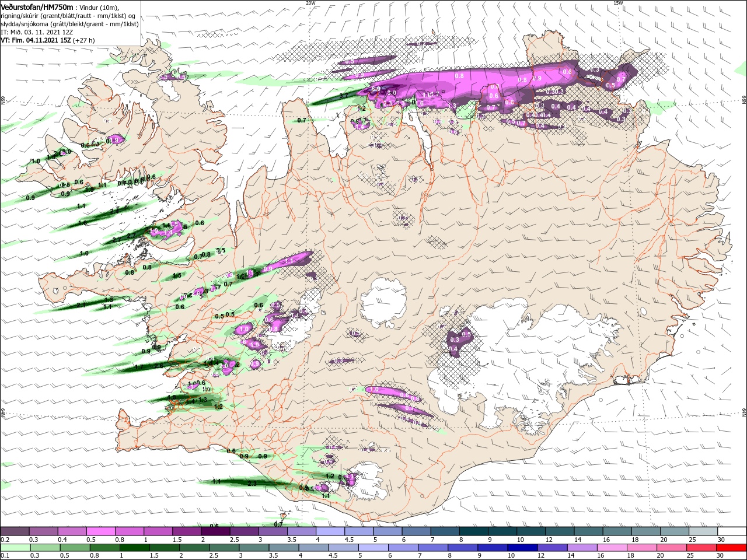Click the pale grey 25 swatch in the snow legend
The width and height of the screenshot is (747, 560).
[x=703, y=531]
